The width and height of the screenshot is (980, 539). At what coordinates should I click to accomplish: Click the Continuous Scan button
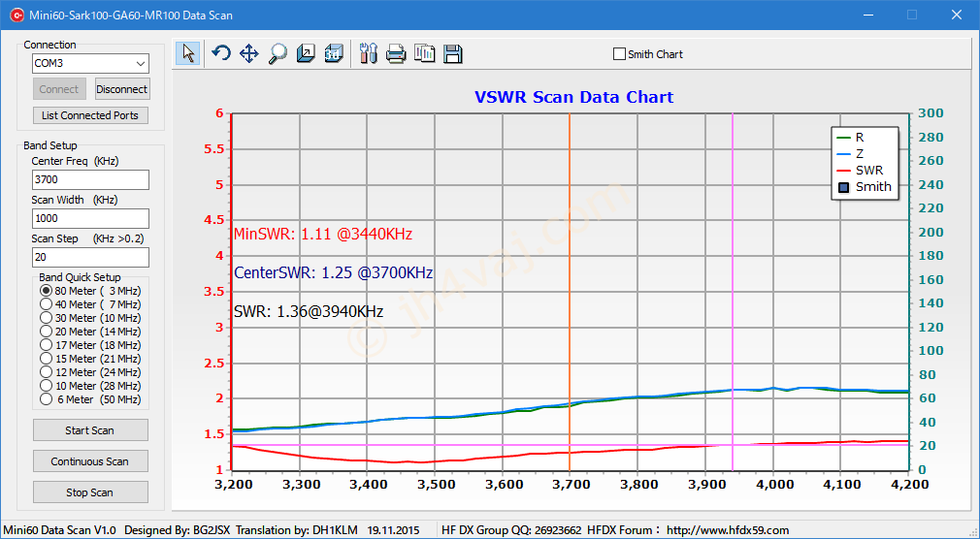click(x=90, y=461)
